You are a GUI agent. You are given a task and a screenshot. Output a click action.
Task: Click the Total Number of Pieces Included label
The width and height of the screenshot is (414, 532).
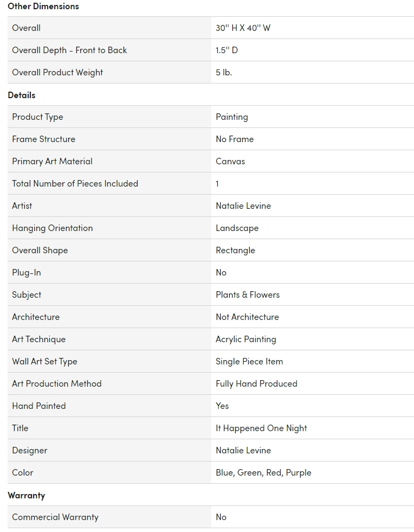pos(75,184)
